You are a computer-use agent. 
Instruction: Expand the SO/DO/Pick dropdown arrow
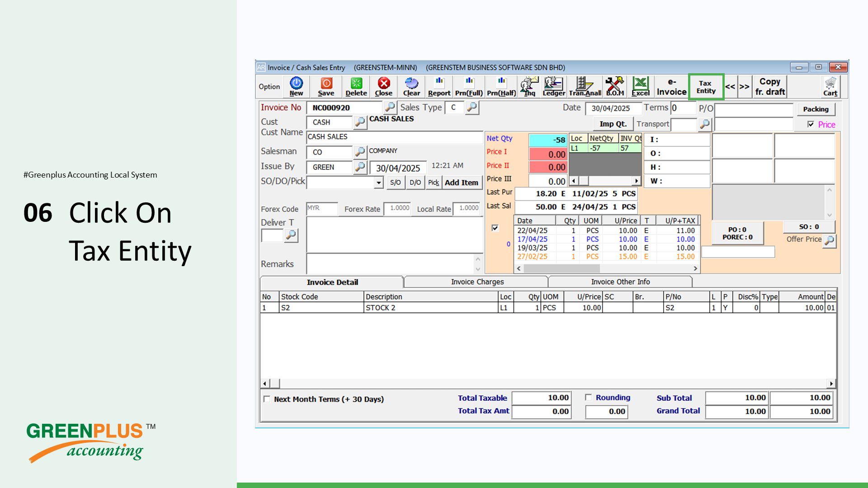379,183
